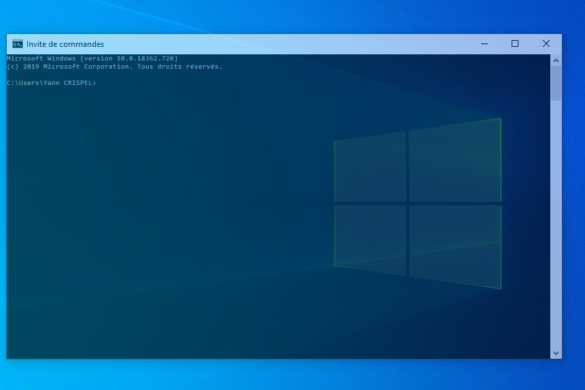Click the vertical scrollbar thumb
585x390 pixels.
(556, 84)
